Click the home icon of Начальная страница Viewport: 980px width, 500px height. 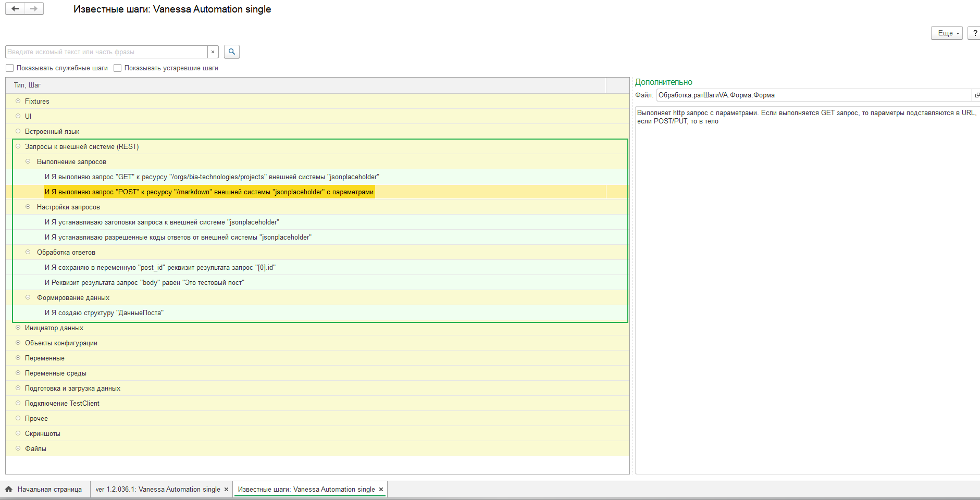(x=9, y=489)
